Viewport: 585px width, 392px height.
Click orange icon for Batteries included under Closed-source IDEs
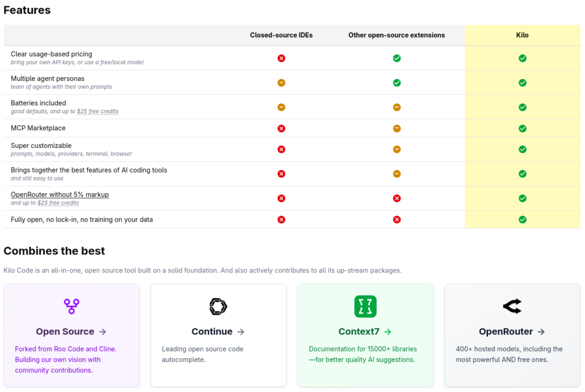(x=281, y=107)
